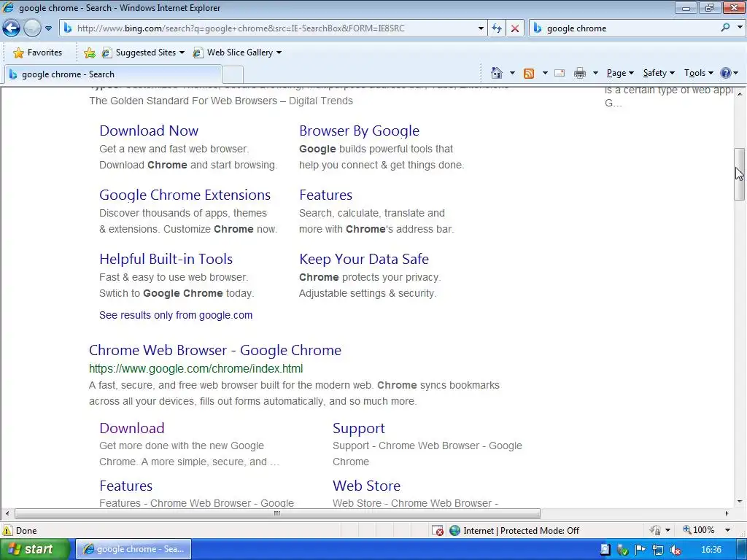Select the google chrome - Search tab

click(112, 74)
